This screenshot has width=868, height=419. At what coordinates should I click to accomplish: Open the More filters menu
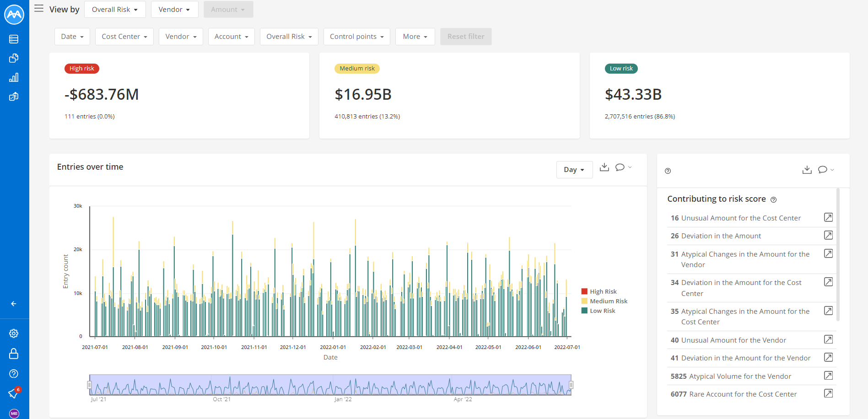(415, 37)
